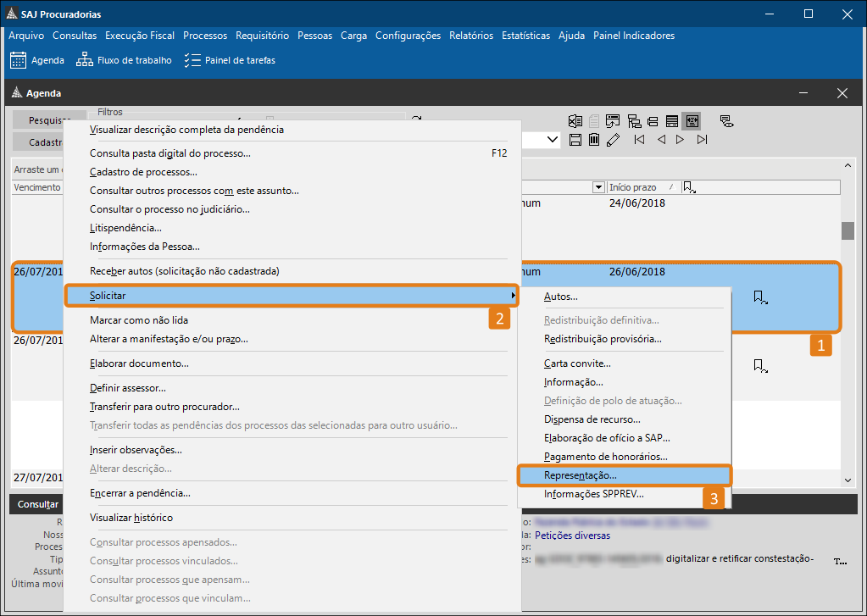867x616 pixels.
Task: Open Painel de tarefas from the toolbar
Action: point(230,60)
